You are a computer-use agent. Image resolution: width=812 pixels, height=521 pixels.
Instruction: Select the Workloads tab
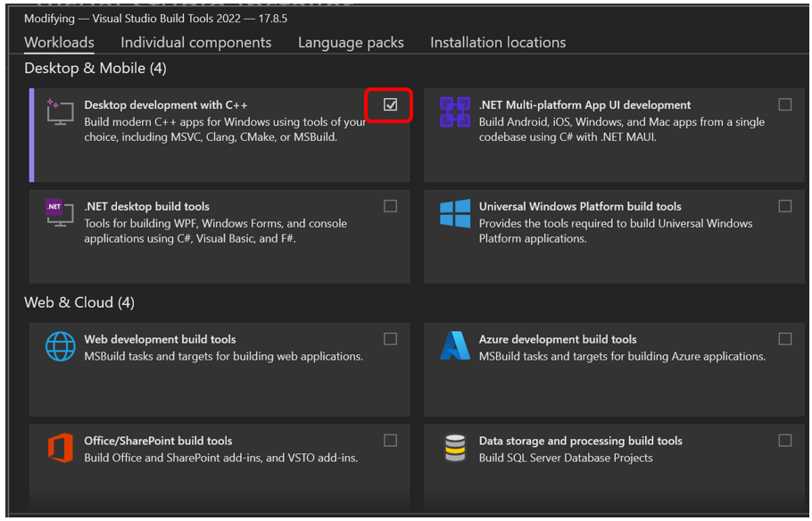(59, 42)
